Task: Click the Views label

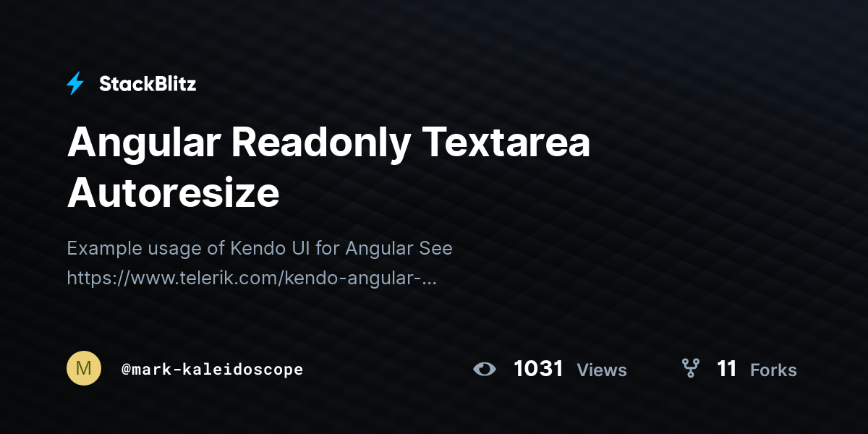Action: coord(602,370)
